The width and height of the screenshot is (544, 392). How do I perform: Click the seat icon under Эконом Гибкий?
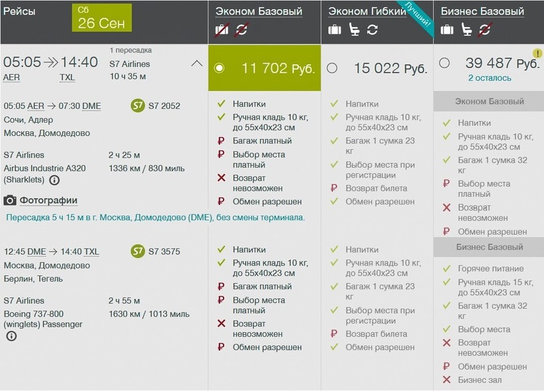(x=354, y=29)
